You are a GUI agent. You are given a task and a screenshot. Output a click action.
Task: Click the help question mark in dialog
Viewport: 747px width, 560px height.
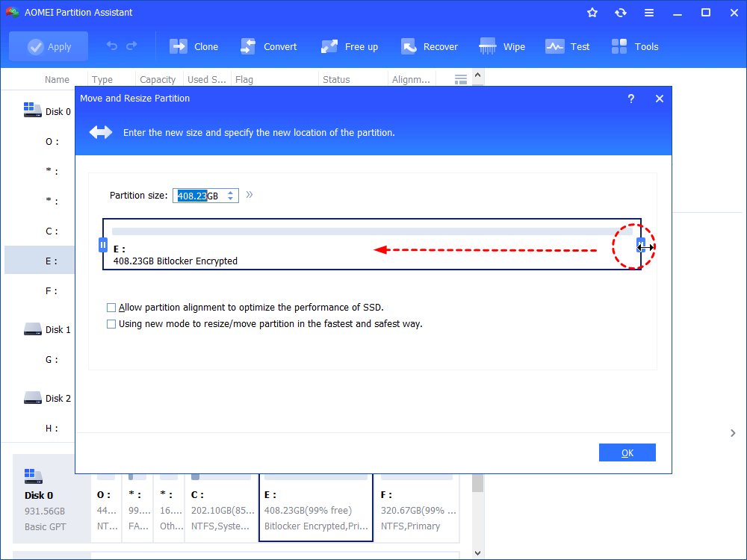(x=631, y=99)
